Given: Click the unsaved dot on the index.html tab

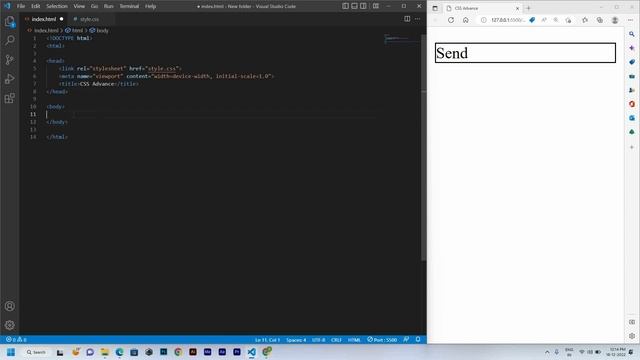Looking at the screenshot, I should (62, 19).
